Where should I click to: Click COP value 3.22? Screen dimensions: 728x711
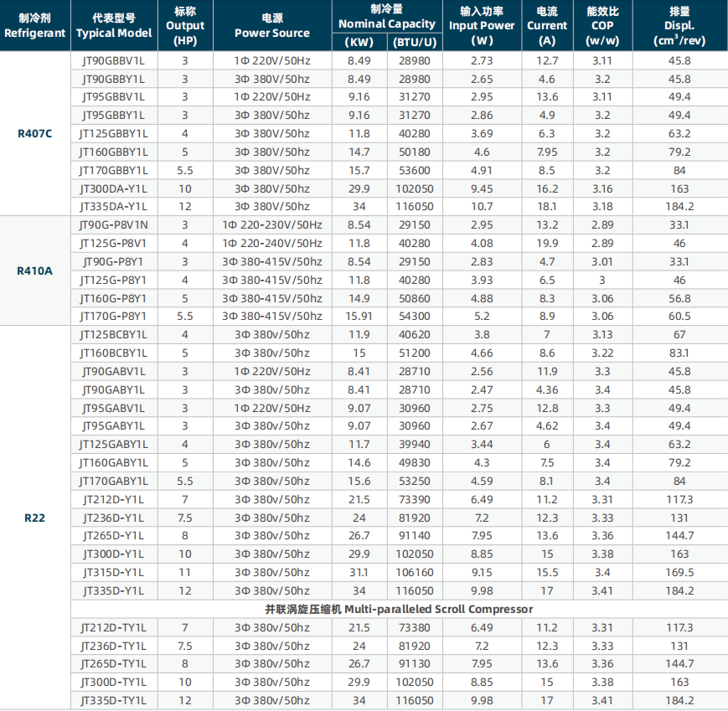pyautogui.click(x=602, y=353)
